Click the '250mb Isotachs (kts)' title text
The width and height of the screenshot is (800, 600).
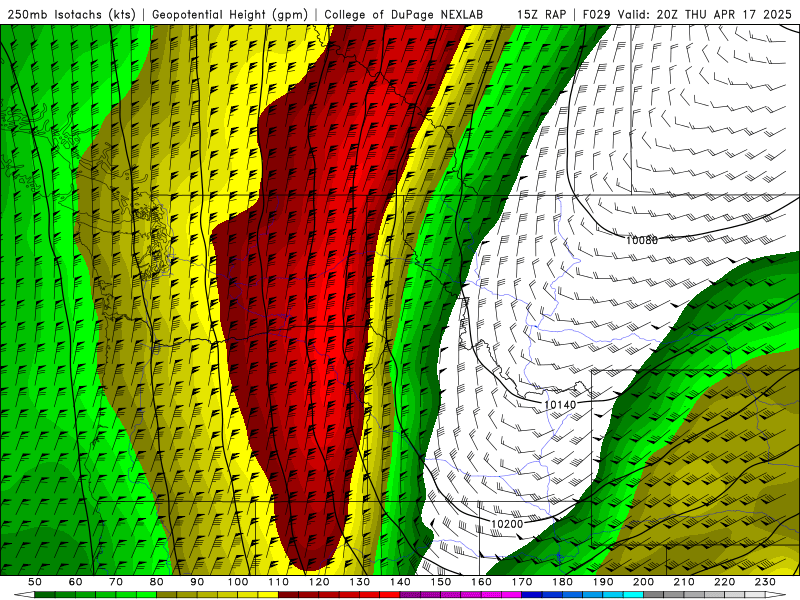click(71, 14)
